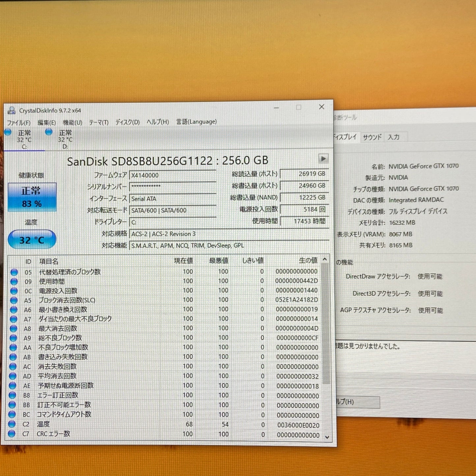Click the next disk arrow button

(x=323, y=159)
